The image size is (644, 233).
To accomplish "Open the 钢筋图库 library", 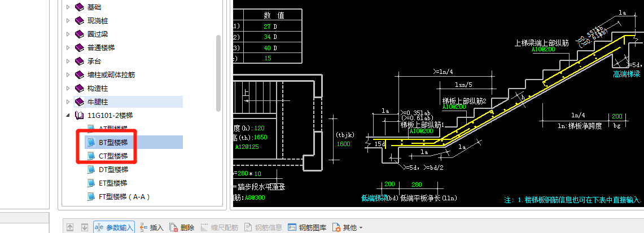I will (x=307, y=227).
